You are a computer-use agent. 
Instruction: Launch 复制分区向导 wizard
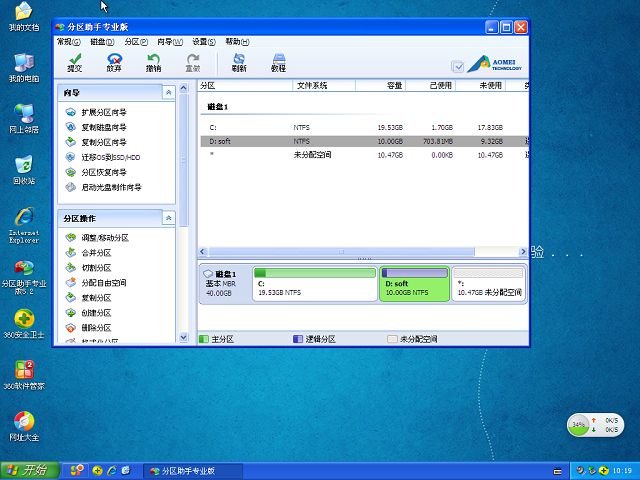tap(96, 142)
